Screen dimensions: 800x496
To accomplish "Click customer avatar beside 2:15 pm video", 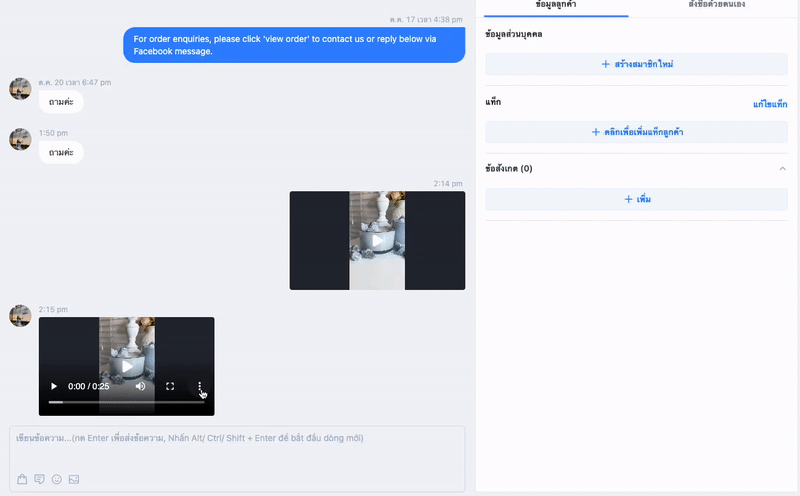I will tap(20, 316).
